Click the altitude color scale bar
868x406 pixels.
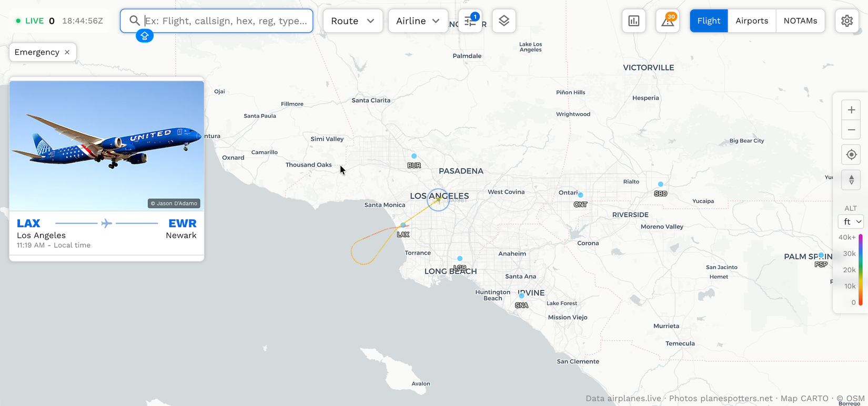click(x=861, y=270)
